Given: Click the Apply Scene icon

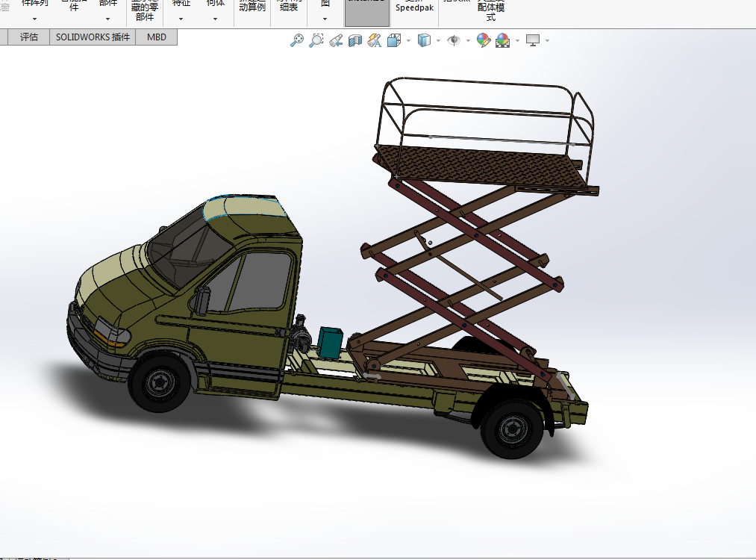Looking at the screenshot, I should pyautogui.click(x=502, y=41).
